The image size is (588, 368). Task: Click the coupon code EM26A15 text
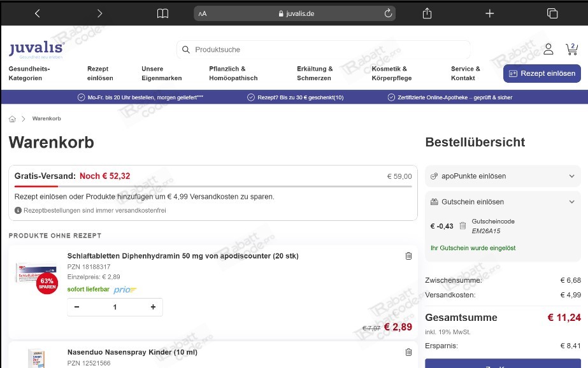click(x=486, y=231)
